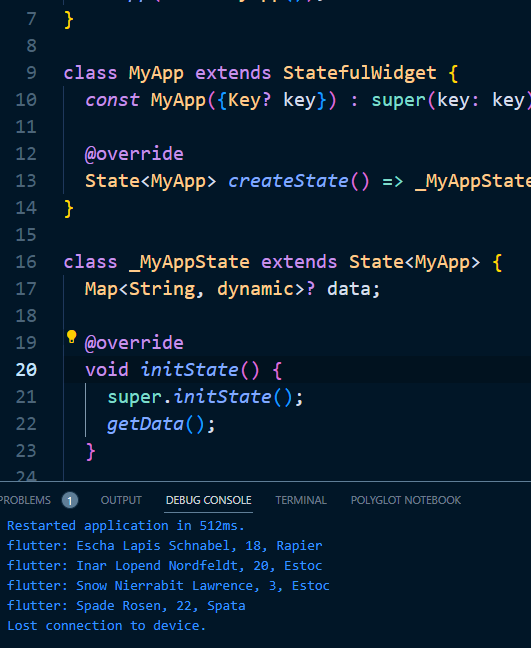Click line number 16 in gutter

(26, 262)
